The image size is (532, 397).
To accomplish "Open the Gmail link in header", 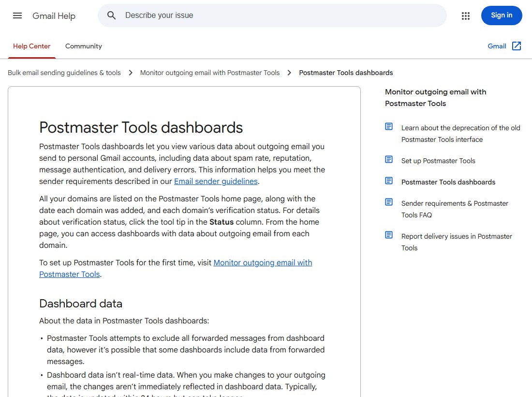I will point(497,46).
